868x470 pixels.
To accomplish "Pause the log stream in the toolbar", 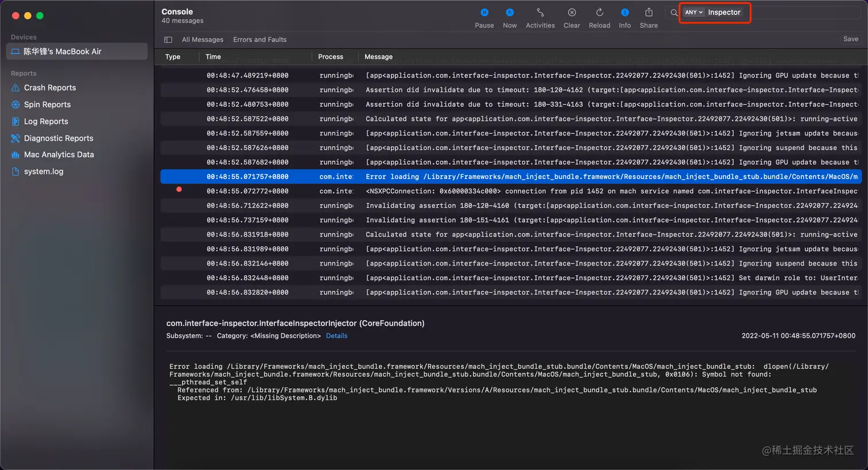I will [x=484, y=18].
